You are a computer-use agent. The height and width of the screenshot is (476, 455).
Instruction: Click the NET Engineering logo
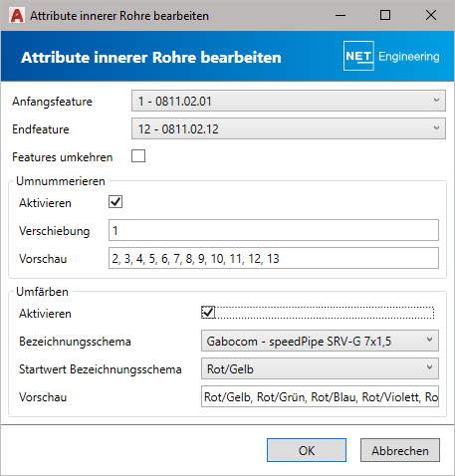[x=391, y=56]
